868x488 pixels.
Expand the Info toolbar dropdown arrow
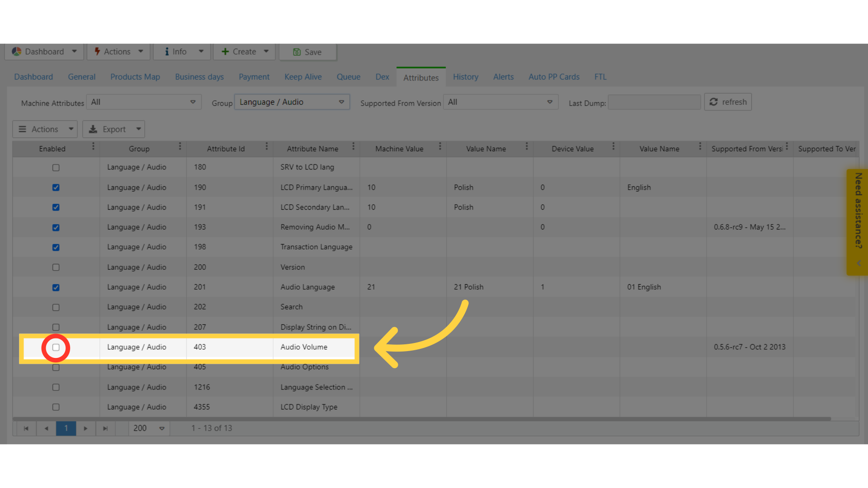click(x=201, y=52)
